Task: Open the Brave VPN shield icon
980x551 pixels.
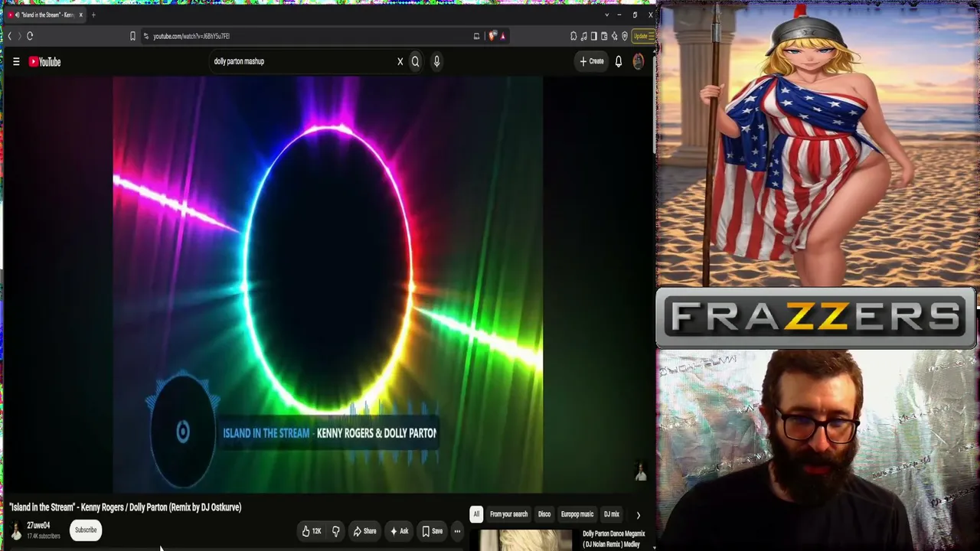Action: (625, 36)
